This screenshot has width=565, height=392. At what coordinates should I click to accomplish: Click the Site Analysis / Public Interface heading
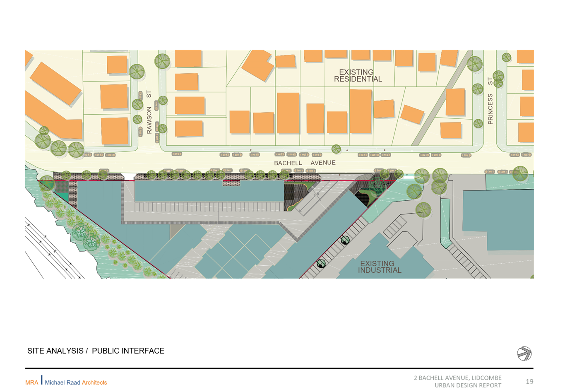(x=96, y=351)
